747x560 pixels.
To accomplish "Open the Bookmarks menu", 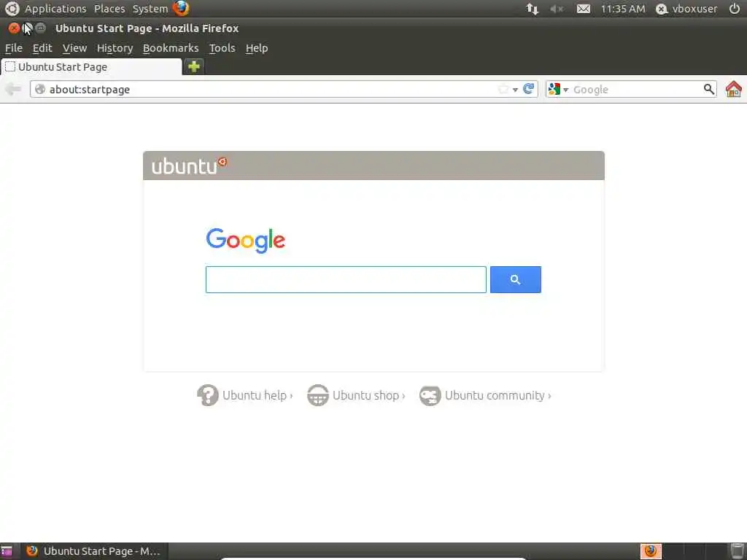I will coord(171,48).
